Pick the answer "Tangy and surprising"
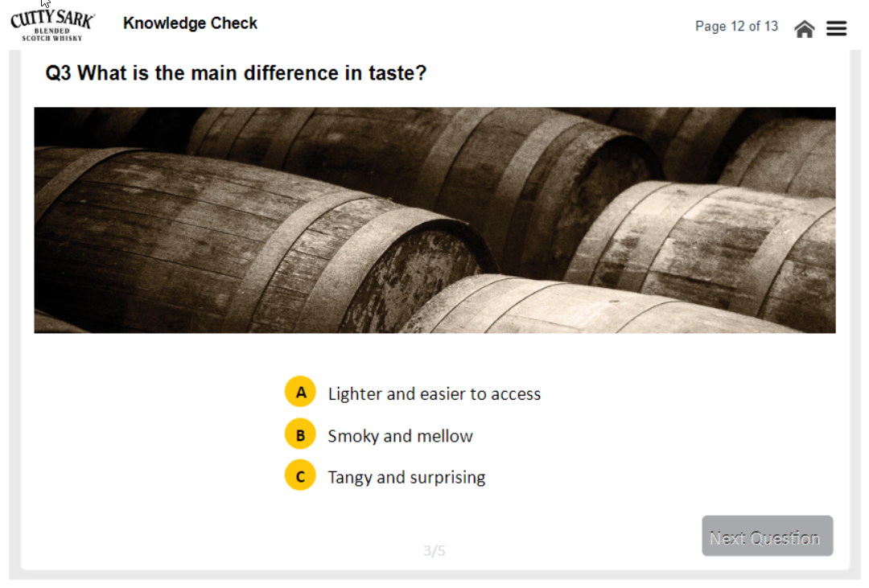869x588 pixels. click(x=406, y=477)
